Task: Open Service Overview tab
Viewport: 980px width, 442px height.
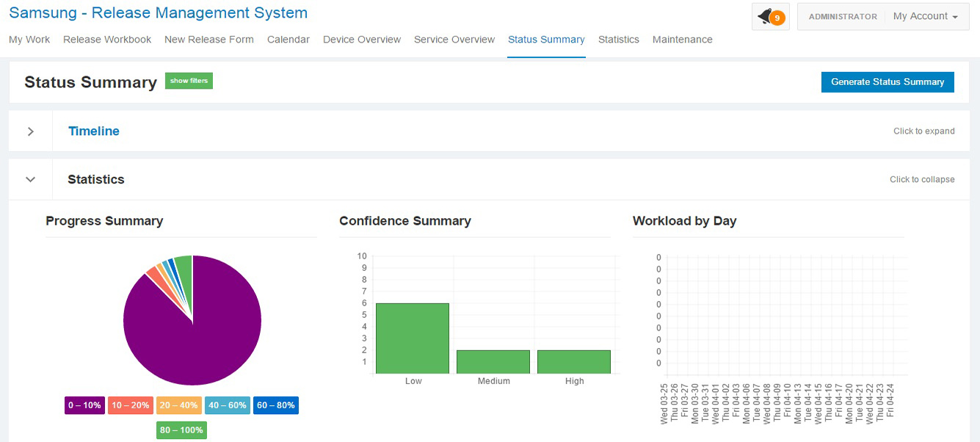Action: 454,40
